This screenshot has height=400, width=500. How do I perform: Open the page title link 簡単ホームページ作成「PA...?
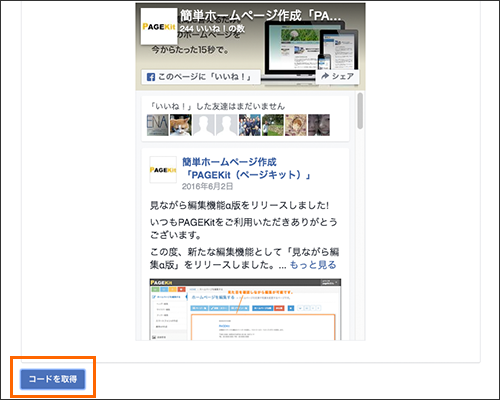coord(261,16)
